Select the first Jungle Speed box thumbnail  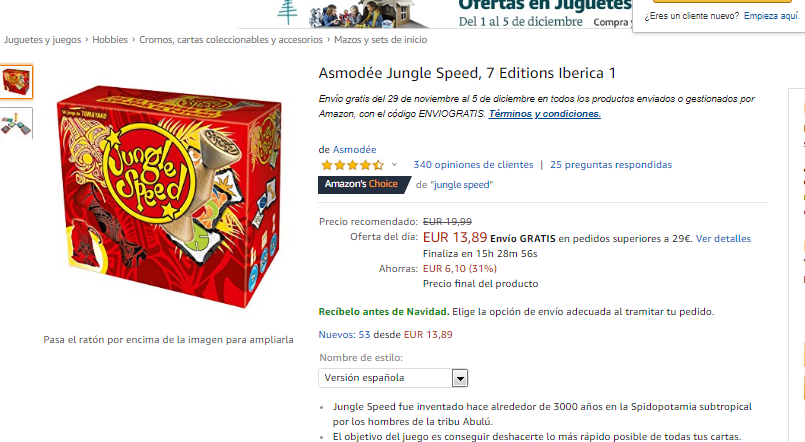pyautogui.click(x=16, y=82)
